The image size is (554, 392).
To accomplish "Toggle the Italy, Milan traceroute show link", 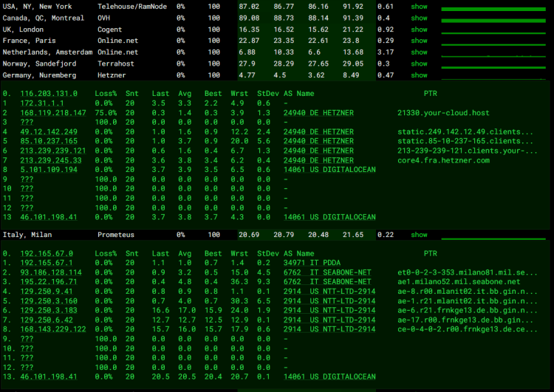I will (419, 235).
